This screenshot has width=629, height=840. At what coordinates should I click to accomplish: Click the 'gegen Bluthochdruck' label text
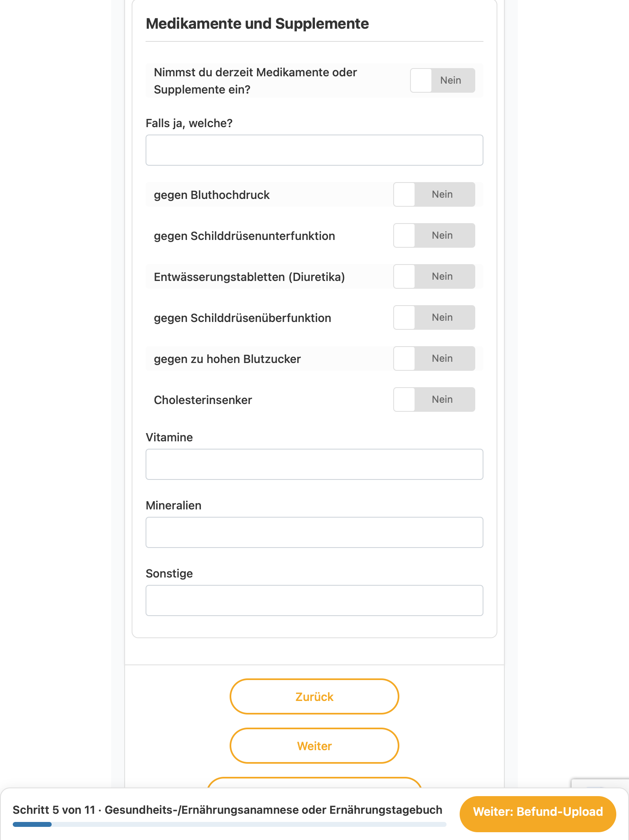tap(212, 195)
